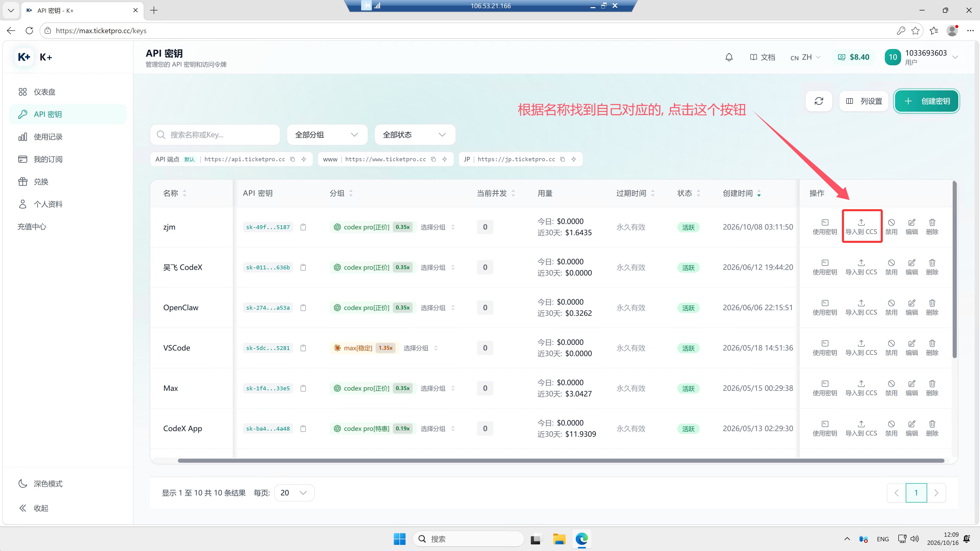Open 选择分组 for the zjm row
The width and height of the screenshot is (980, 551).
tap(437, 227)
